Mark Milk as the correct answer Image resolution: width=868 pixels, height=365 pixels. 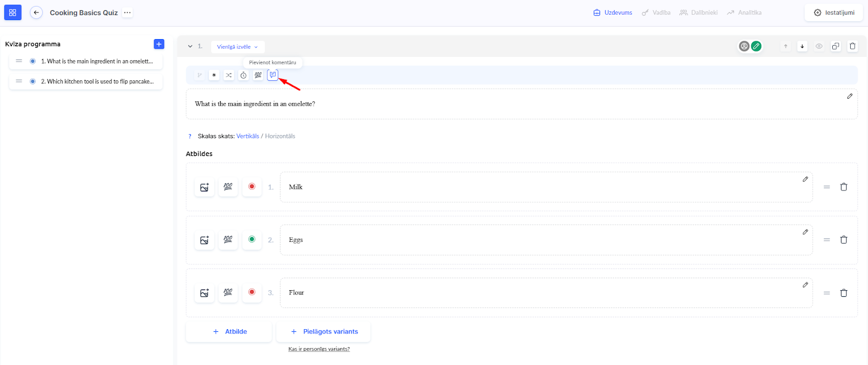[x=252, y=187]
